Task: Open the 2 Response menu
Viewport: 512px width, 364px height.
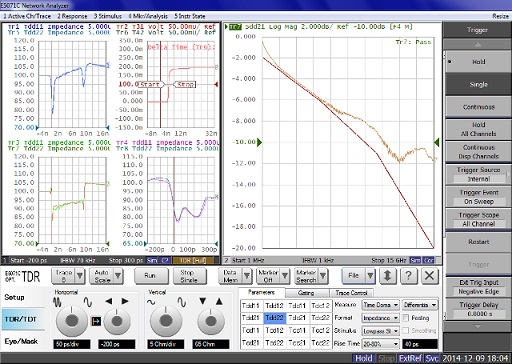Action: click(x=72, y=16)
